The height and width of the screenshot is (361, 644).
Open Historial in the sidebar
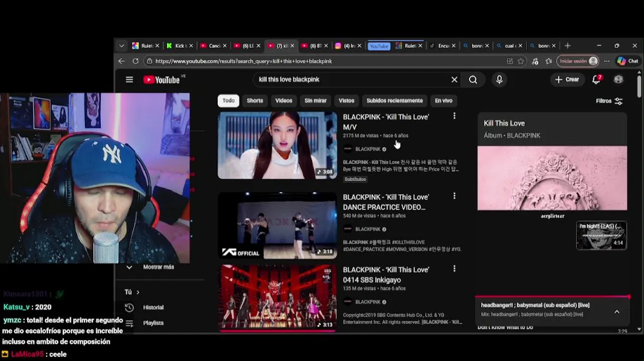(x=153, y=307)
